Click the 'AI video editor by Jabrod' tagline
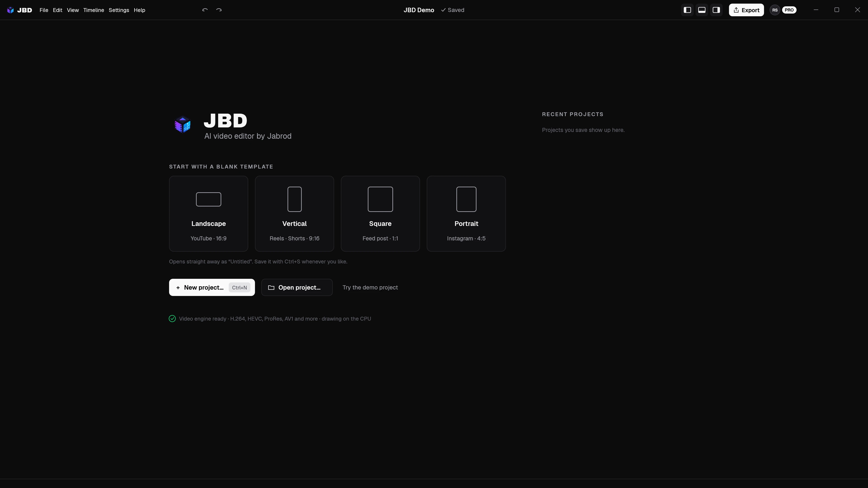The width and height of the screenshot is (868, 488). pyautogui.click(x=248, y=136)
